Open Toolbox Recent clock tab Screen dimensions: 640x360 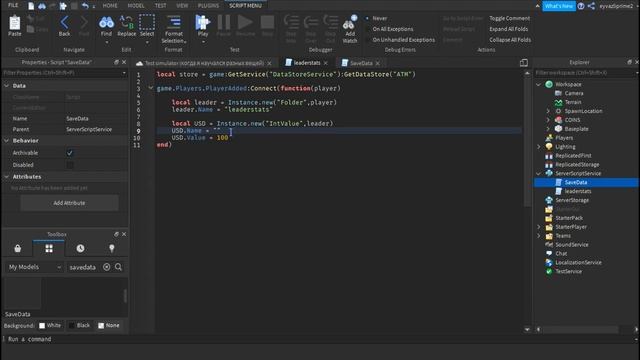point(80,248)
